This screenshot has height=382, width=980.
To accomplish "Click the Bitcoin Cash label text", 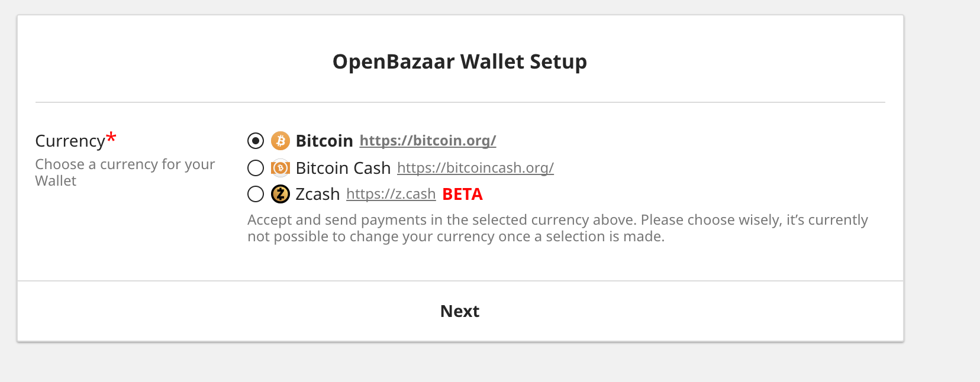I will [x=343, y=168].
